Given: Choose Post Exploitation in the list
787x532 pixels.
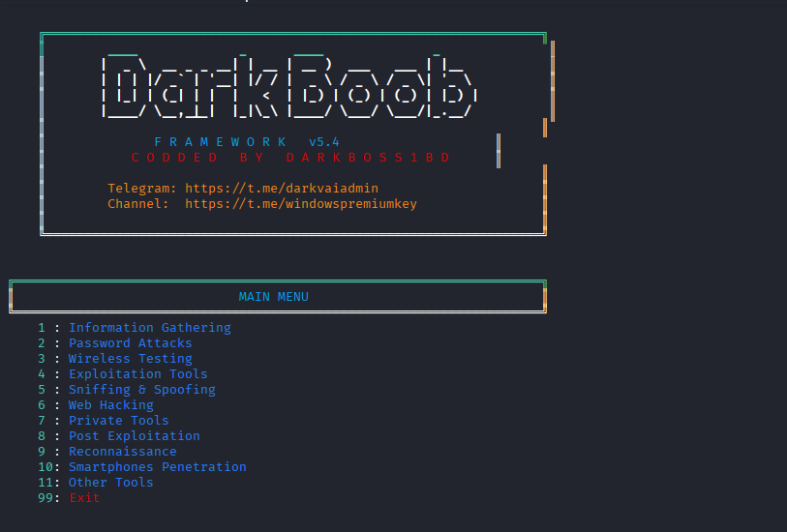Looking at the screenshot, I should [134, 436].
